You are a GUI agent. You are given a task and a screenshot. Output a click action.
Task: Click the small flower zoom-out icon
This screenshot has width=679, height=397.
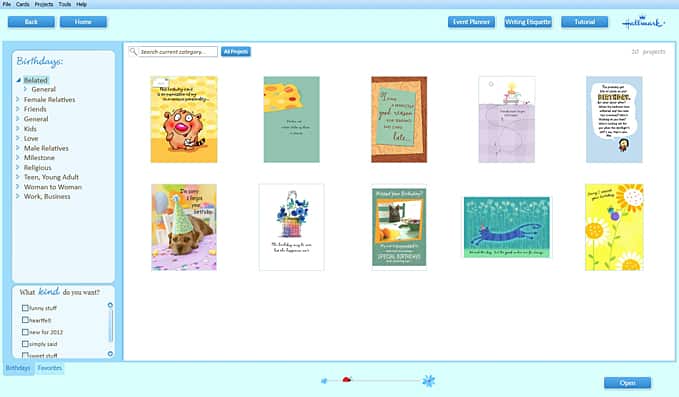[324, 381]
